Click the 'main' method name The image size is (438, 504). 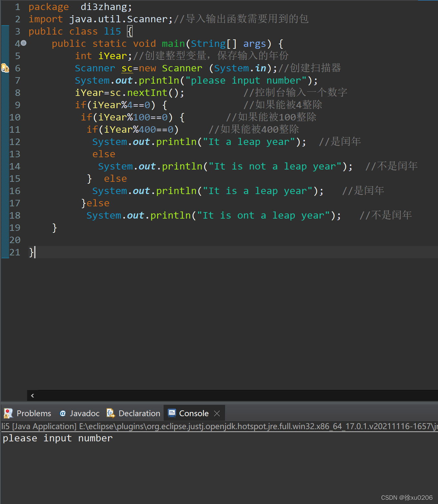point(174,44)
